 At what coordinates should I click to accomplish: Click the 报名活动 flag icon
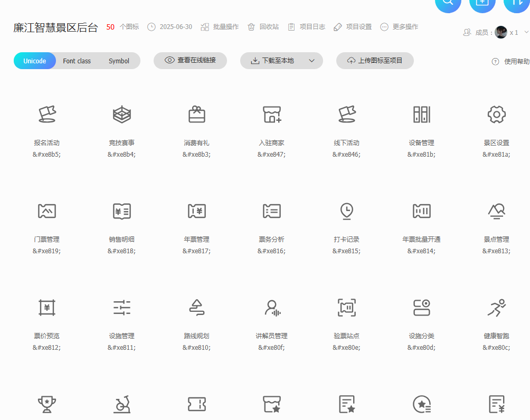click(x=47, y=114)
